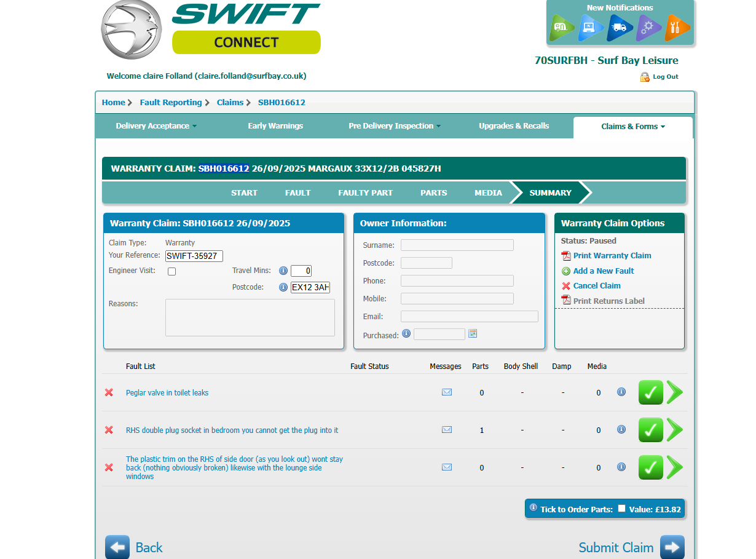Expand the Pre Delivery Inspection menu

(x=395, y=126)
